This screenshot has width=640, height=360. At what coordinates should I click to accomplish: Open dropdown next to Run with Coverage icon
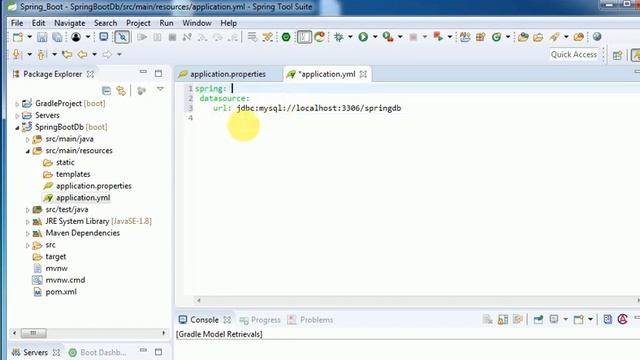click(400, 37)
